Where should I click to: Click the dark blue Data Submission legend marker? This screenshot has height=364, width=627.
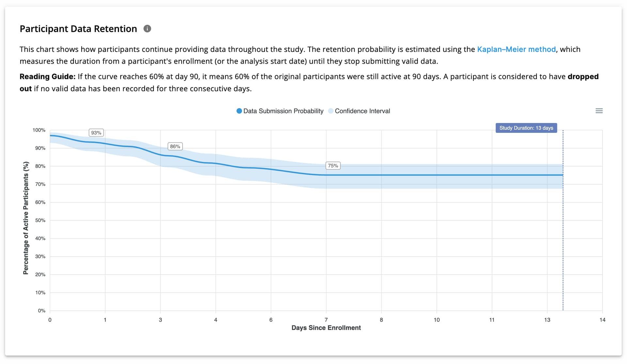tap(239, 111)
